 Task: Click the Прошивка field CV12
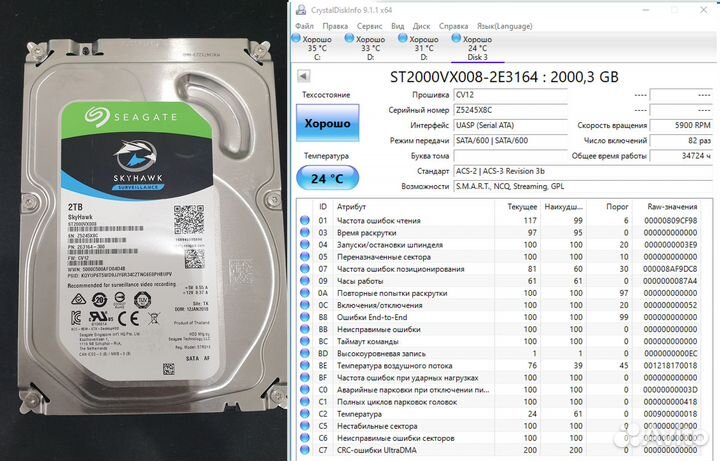point(510,95)
